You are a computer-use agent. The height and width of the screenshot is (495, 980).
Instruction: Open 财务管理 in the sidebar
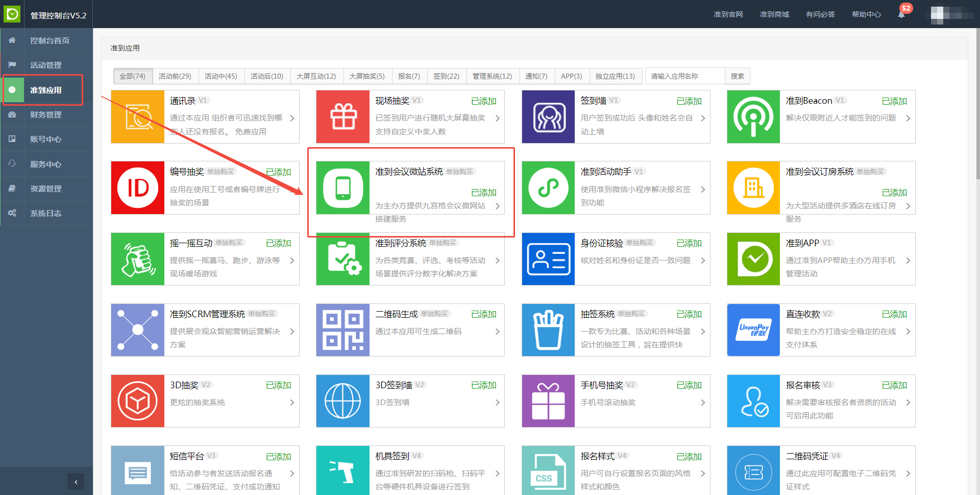pos(46,114)
